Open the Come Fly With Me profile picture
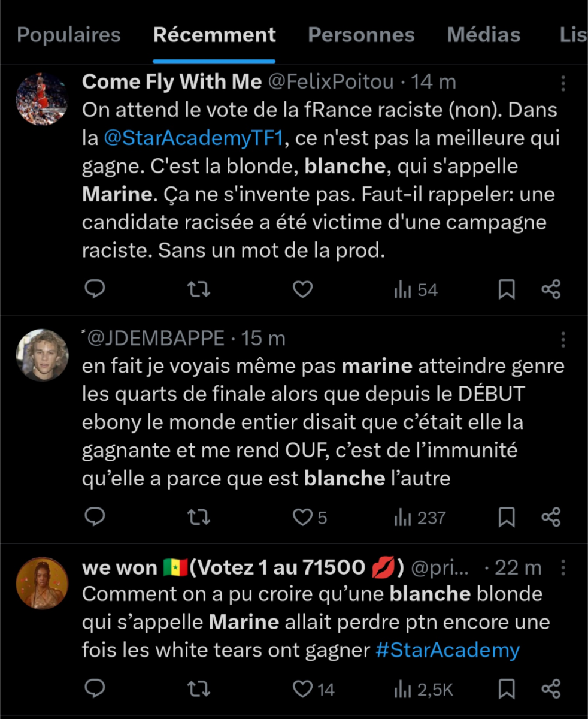The image size is (588, 719). click(41, 99)
